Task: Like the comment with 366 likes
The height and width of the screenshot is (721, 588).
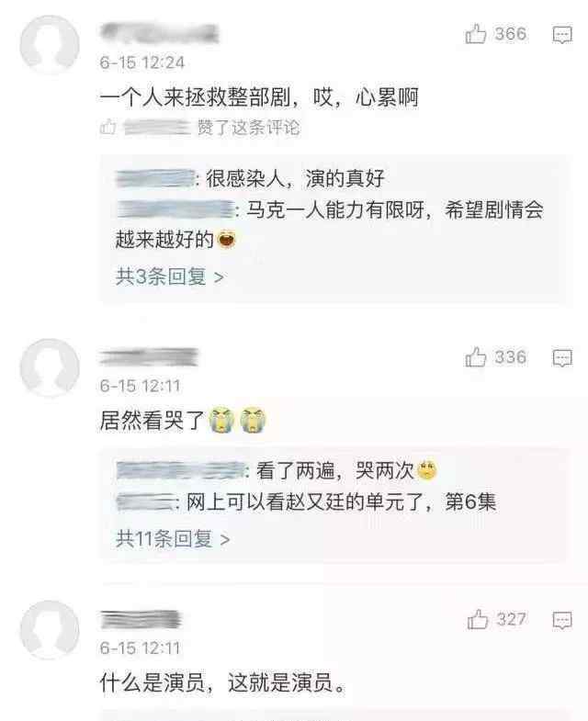Action: tap(476, 34)
